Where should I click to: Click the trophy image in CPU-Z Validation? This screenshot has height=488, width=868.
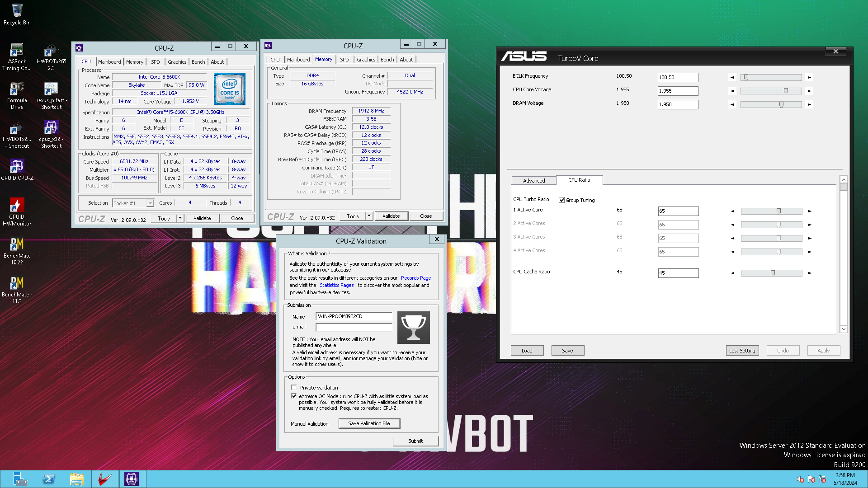coord(413,328)
